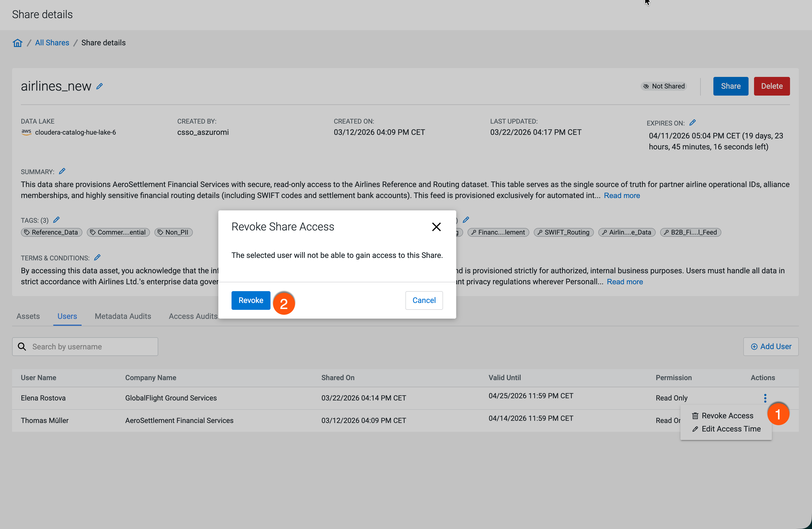Screen dimensions: 812x529
Task: Edit the Expires On date pencil icon
Action: click(692, 122)
